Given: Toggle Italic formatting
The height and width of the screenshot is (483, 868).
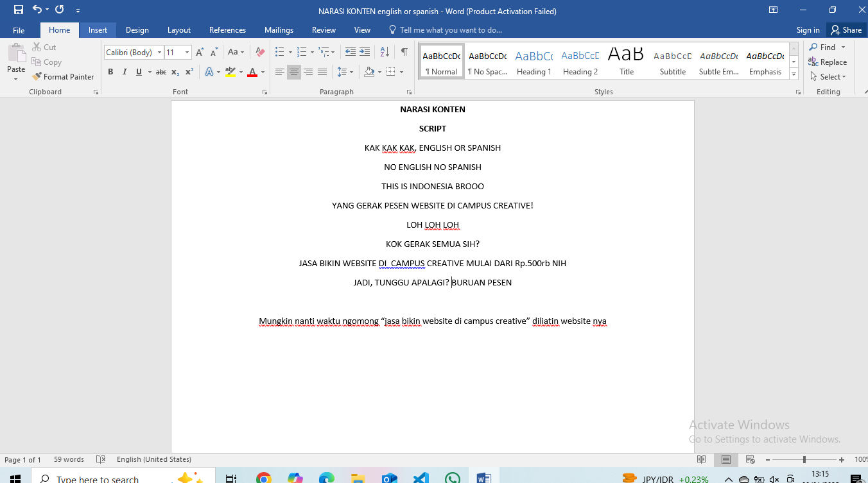Looking at the screenshot, I should tap(125, 72).
